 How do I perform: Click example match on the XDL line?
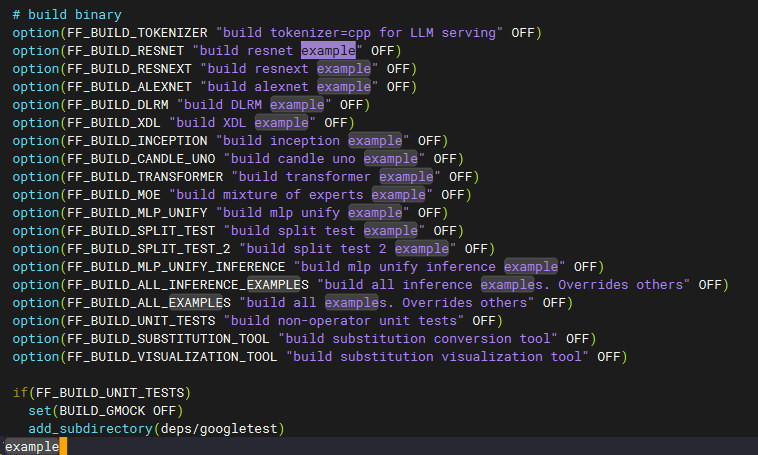(281, 122)
